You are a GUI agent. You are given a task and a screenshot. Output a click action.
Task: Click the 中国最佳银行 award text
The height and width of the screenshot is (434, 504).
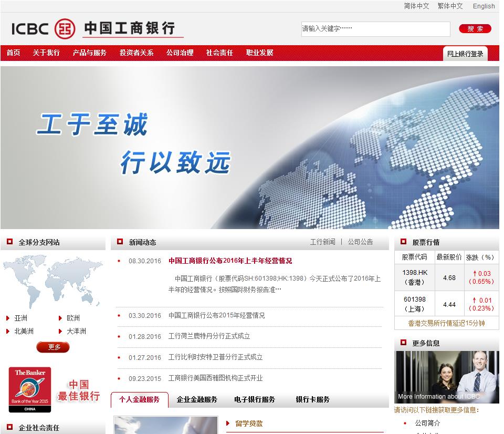[x=79, y=390]
